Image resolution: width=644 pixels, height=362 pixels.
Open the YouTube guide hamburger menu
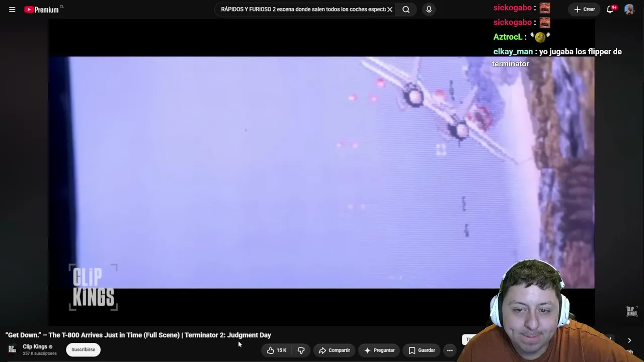point(12,10)
